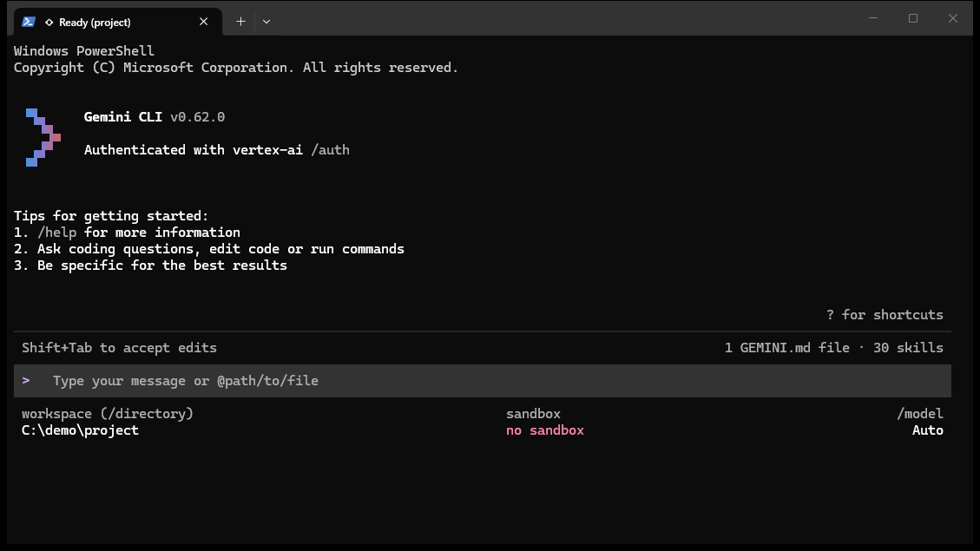Viewport: 980px width, 551px height.
Task: Click tip 'Be specific for the best results'
Action: tap(161, 266)
